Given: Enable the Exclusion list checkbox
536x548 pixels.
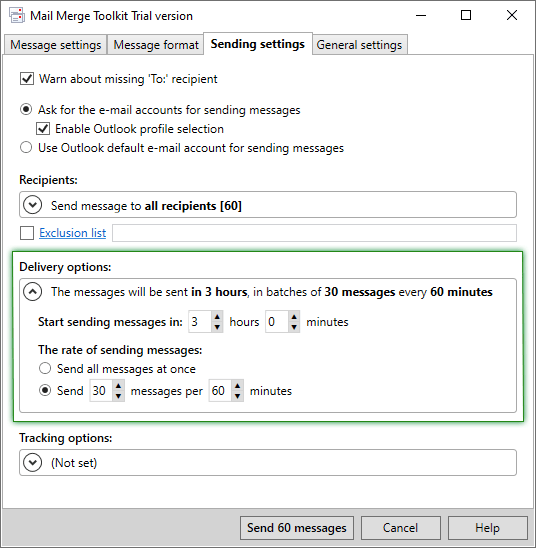Looking at the screenshot, I should coord(27,233).
